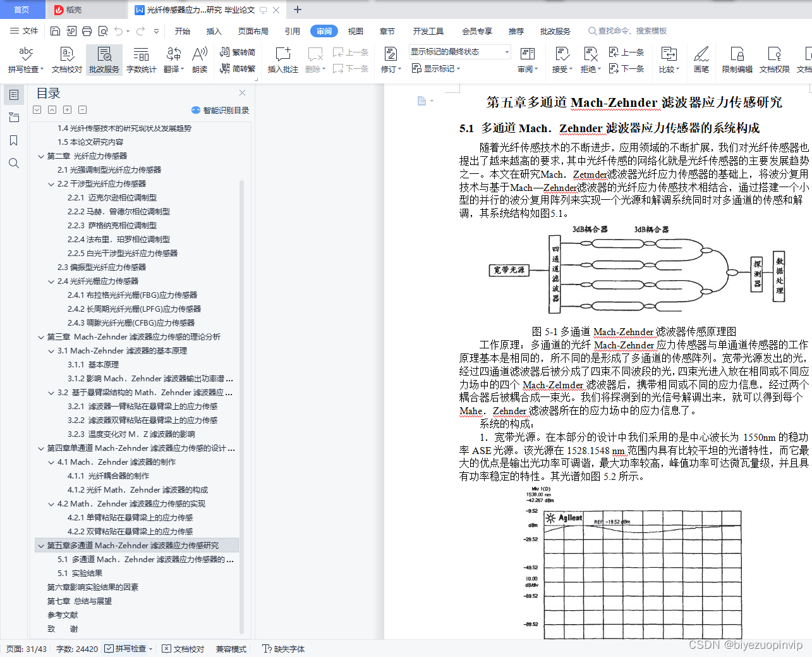Switch to the 视图 ribbon tab
Screen dimensions: 812x657
356,31
